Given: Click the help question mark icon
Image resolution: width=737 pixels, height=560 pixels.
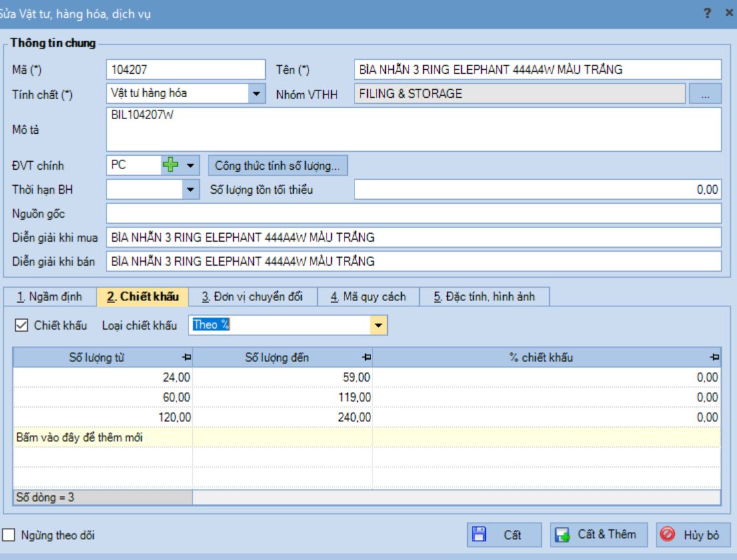Looking at the screenshot, I should [708, 13].
